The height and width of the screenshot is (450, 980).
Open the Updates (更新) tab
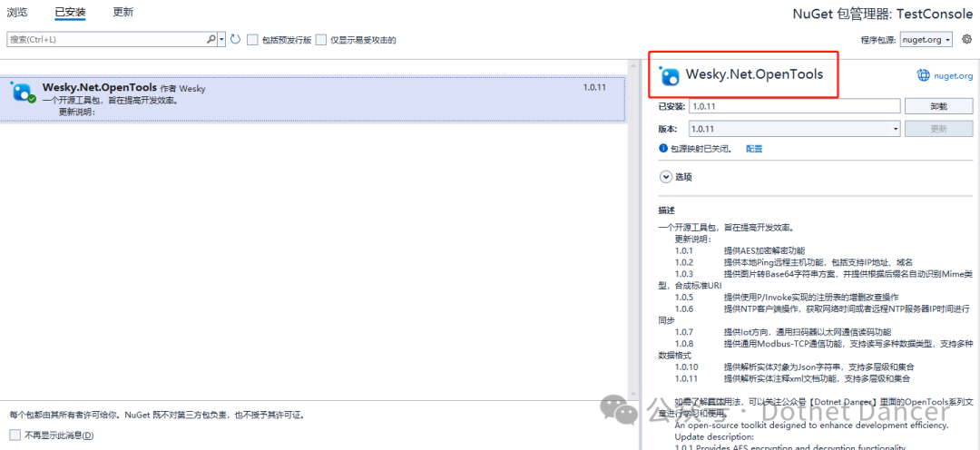[x=123, y=12]
